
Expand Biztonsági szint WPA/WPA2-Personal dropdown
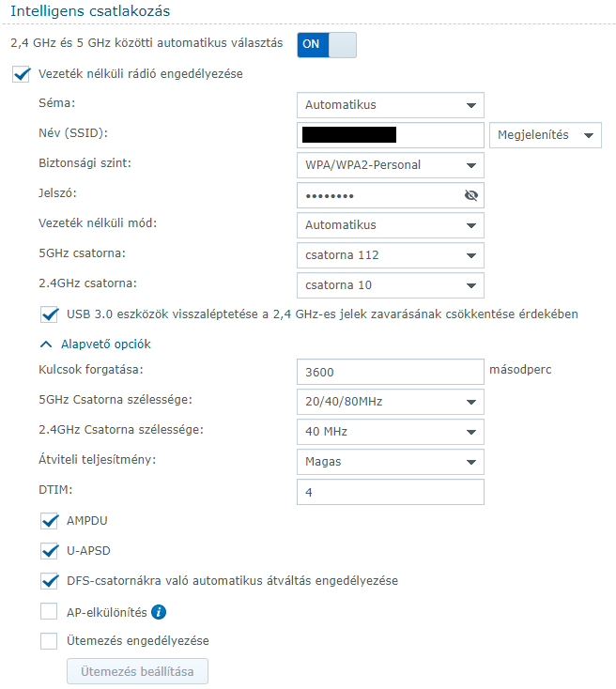click(390, 165)
